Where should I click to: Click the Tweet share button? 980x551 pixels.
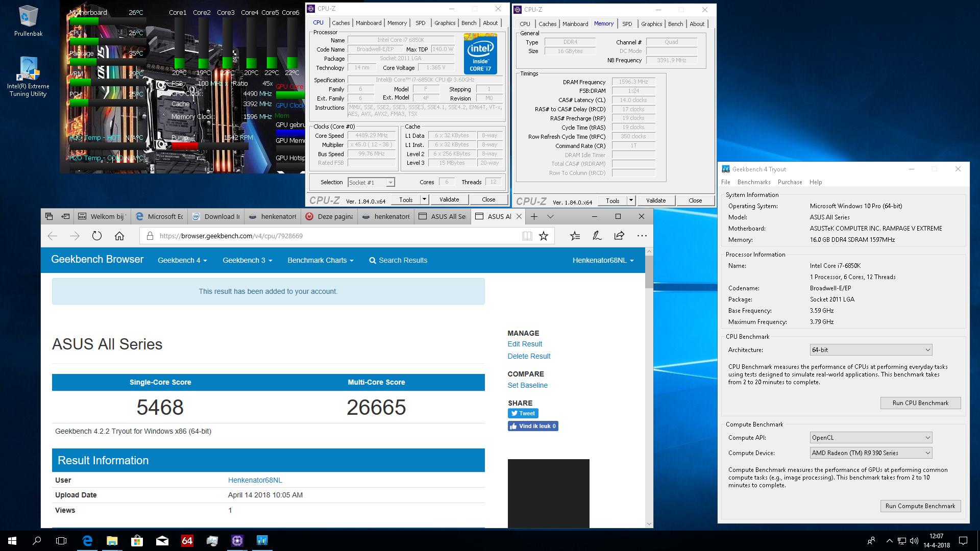tap(523, 413)
